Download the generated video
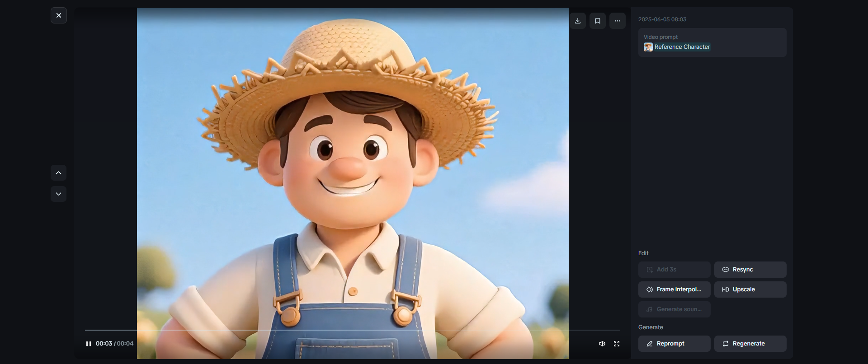 pos(578,21)
